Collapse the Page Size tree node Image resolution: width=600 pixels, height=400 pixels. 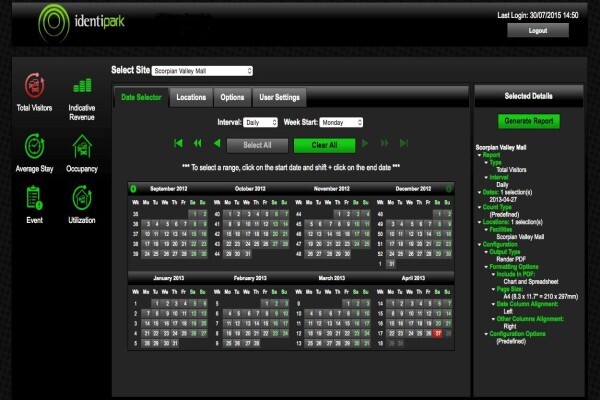coord(493,289)
